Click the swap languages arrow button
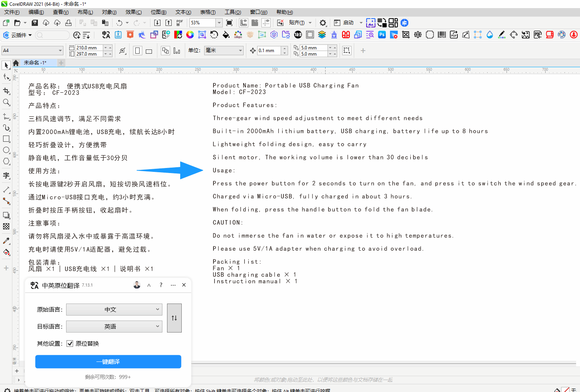Screen dimensions: 580x392 pyautogui.click(x=174, y=318)
